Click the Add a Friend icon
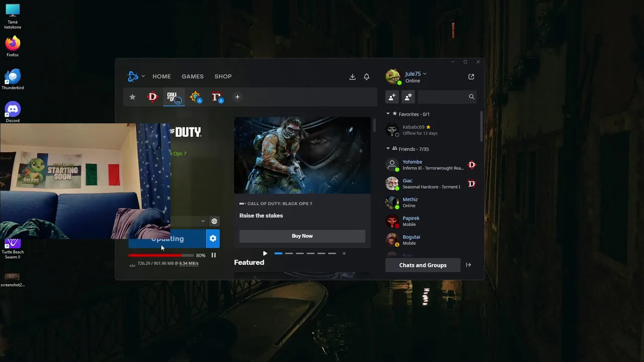The height and width of the screenshot is (362, 644). pyautogui.click(x=392, y=97)
